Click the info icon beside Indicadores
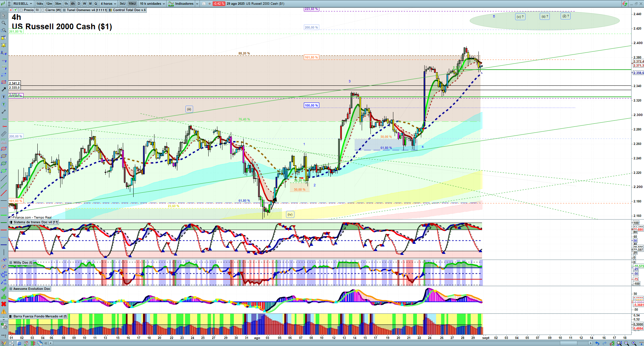Image resolution: width=644 pixels, height=346 pixels. (204, 4)
